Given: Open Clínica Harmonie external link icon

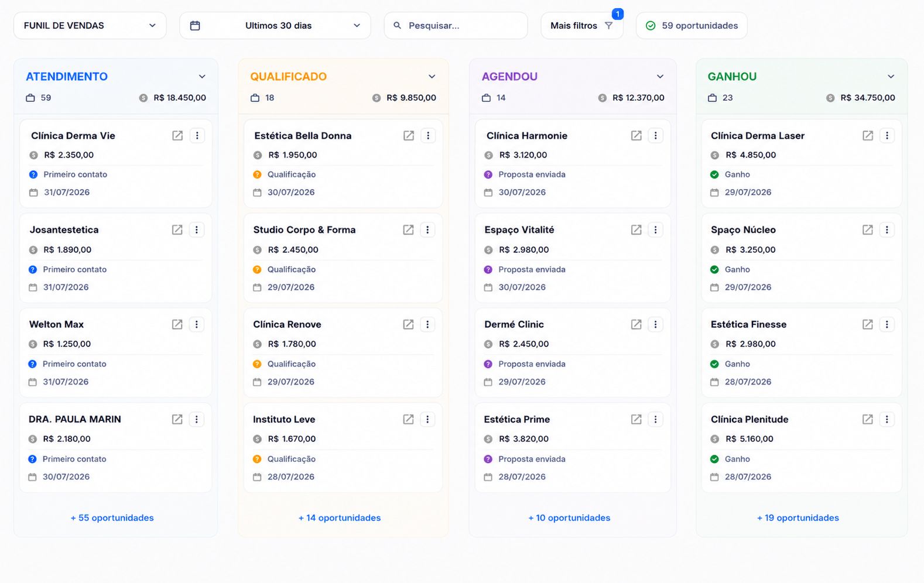Looking at the screenshot, I should 636,136.
